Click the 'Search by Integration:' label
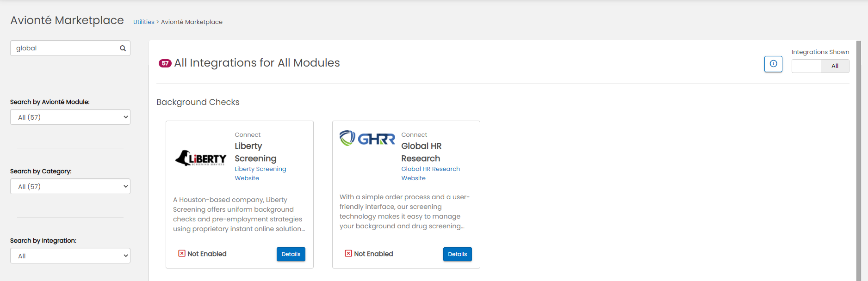 pyautogui.click(x=43, y=240)
